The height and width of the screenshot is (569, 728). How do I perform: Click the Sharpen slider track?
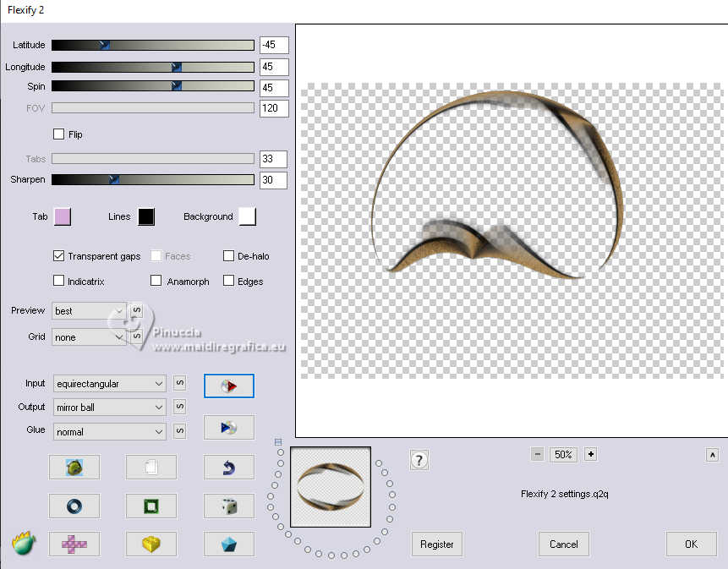(x=153, y=179)
